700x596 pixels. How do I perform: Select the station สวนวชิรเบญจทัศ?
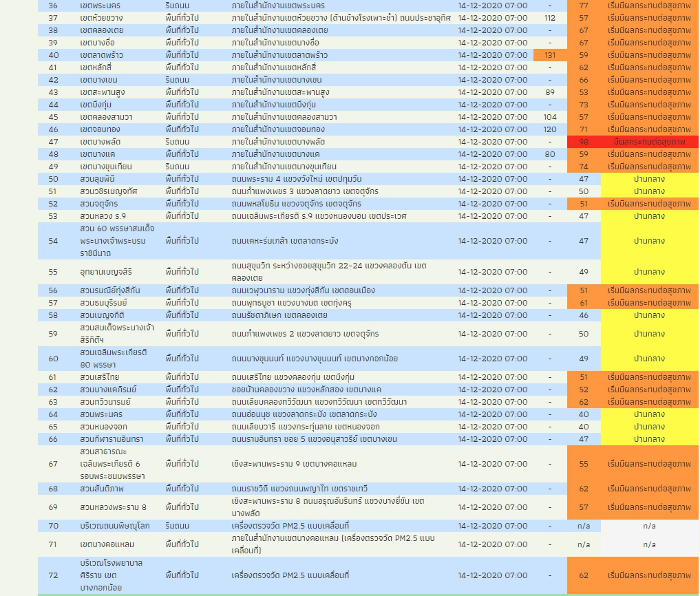[109, 191]
